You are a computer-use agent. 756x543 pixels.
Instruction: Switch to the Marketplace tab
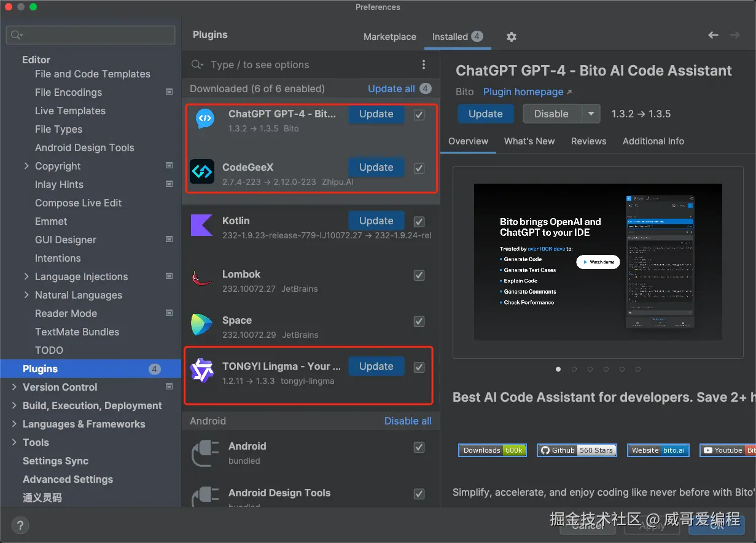pos(390,37)
